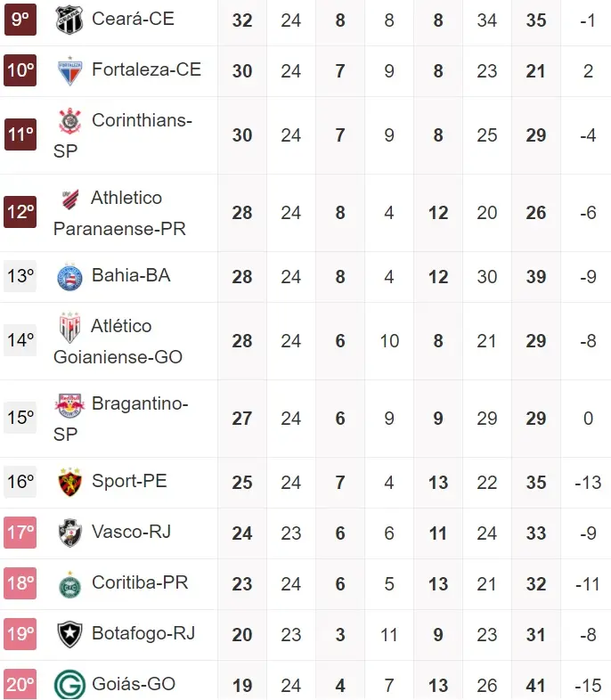611x700 pixels.
Task: Click the 9º position badge
Action: pyautogui.click(x=20, y=20)
